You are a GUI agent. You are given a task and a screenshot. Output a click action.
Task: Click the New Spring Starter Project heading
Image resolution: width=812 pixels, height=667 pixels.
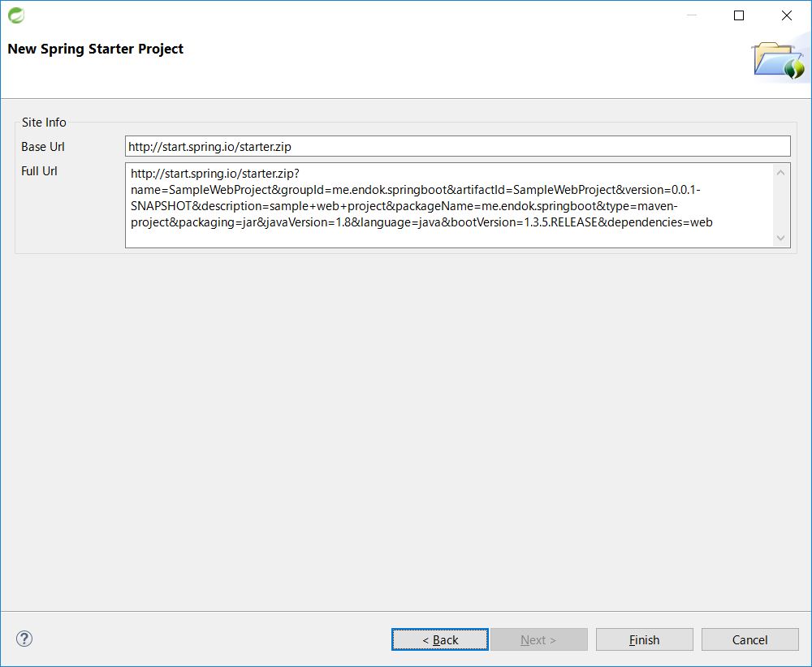point(95,49)
